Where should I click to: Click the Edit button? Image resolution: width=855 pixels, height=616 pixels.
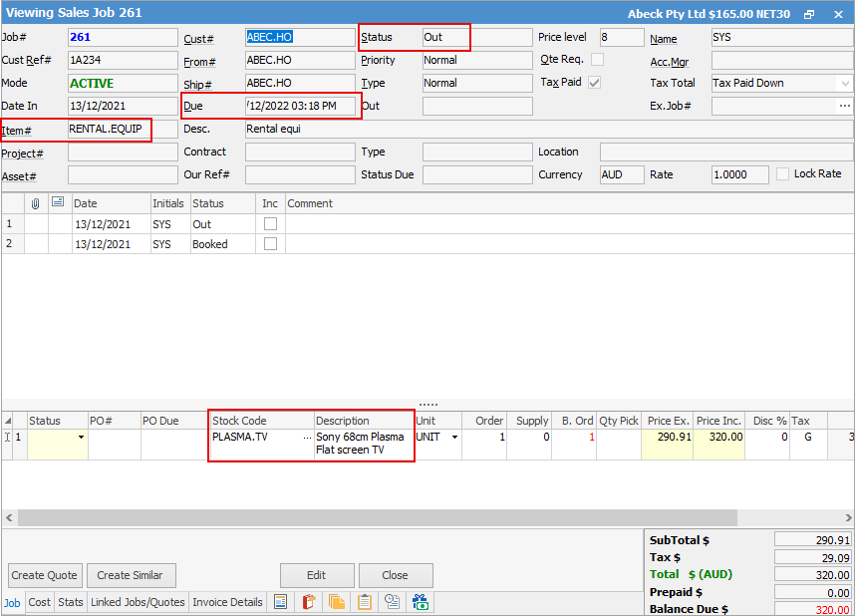tap(316, 575)
